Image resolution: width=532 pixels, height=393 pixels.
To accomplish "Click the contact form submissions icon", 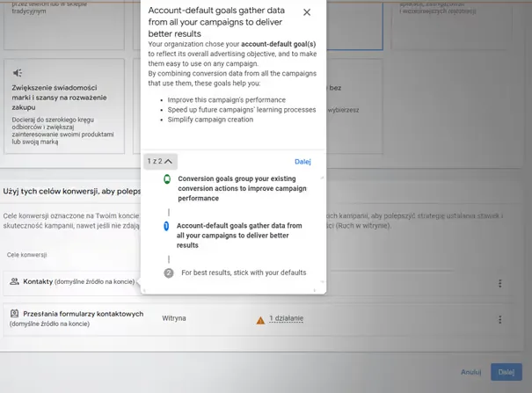I will point(14,313).
